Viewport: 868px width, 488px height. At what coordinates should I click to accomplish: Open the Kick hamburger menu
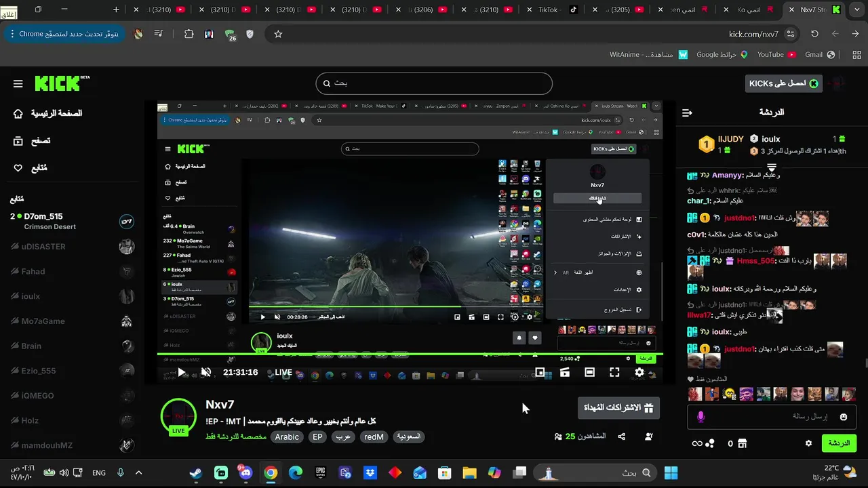18,83
